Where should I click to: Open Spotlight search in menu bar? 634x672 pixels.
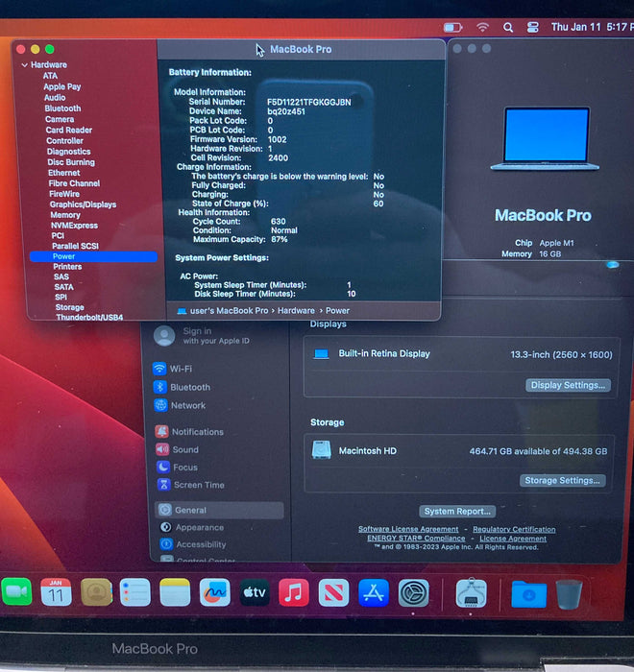tap(508, 28)
